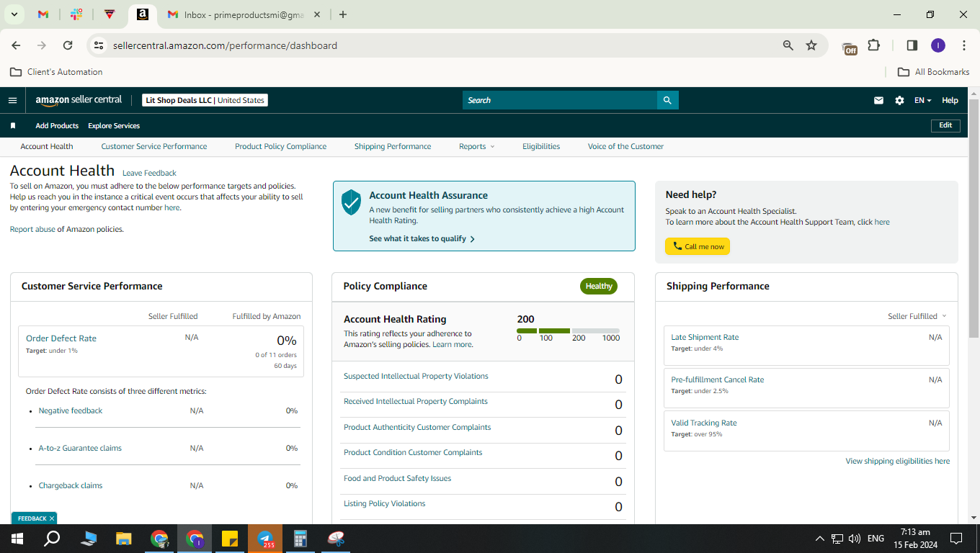Viewport: 980px width, 553px height.
Task: Click the extension icon labeled Off
Action: click(x=850, y=48)
